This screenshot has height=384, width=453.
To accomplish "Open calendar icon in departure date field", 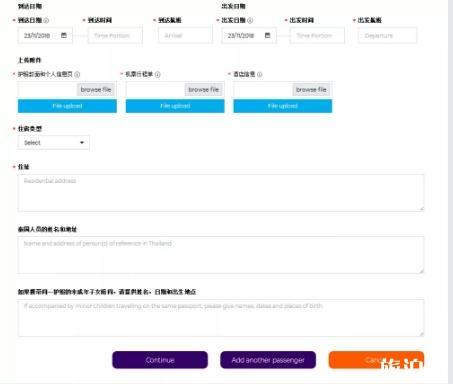I will pyautogui.click(x=267, y=35).
